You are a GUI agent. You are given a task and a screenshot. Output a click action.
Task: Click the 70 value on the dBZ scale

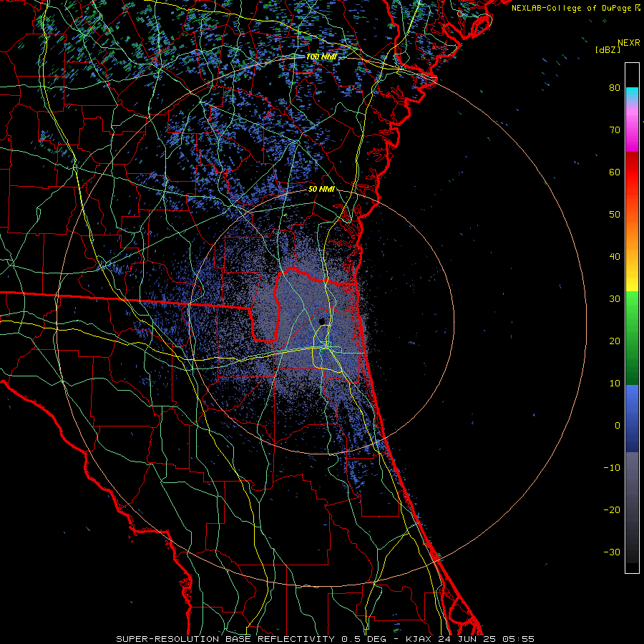[x=615, y=130]
